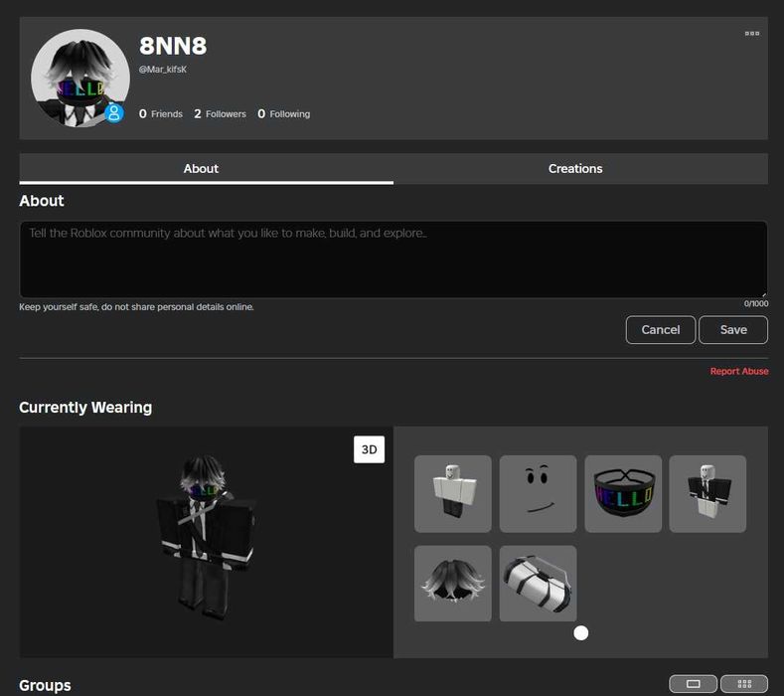
Task: Click the 8NN8 display name
Action: 173,46
